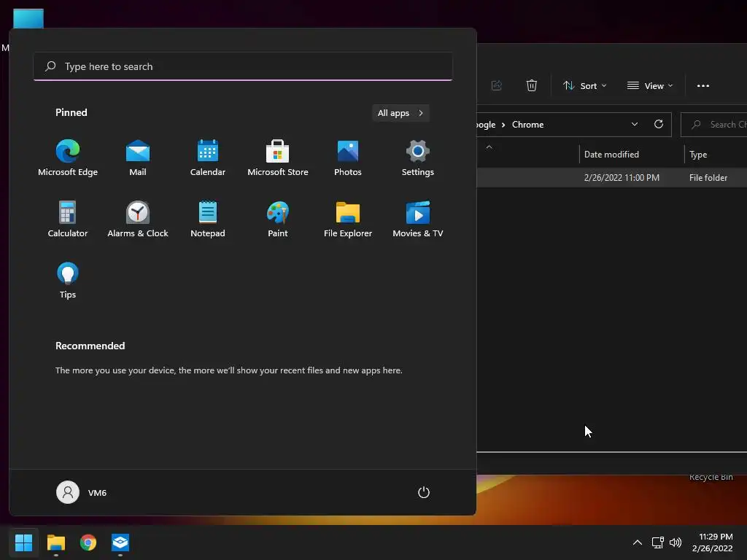The height and width of the screenshot is (560, 747).
Task: Click the Start button on taskbar
Action: point(23,542)
